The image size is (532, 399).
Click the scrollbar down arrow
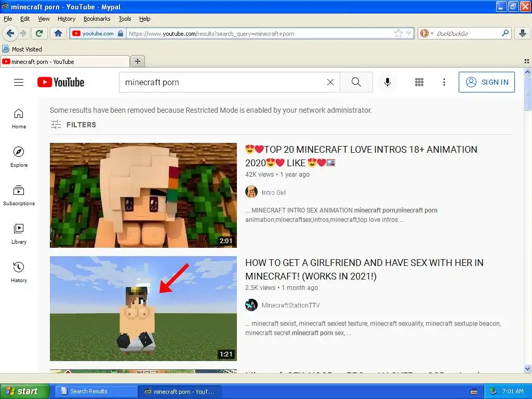click(x=527, y=369)
